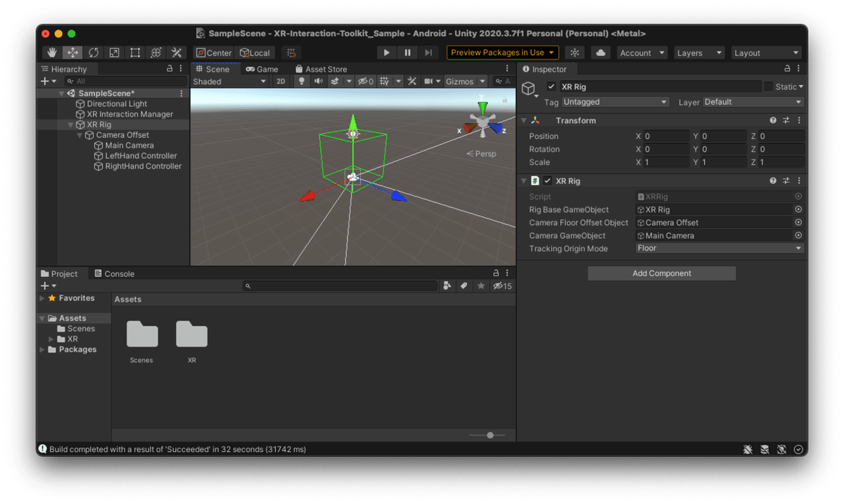Disable the XR Rig script component checkbox
Viewport: 844px width, 504px height.
pos(547,181)
